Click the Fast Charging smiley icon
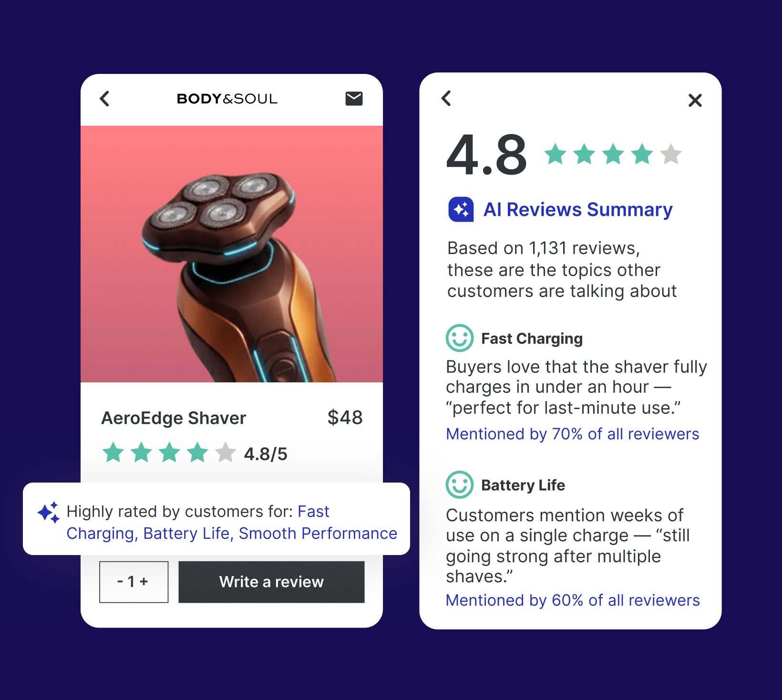The image size is (782, 700). (x=460, y=338)
